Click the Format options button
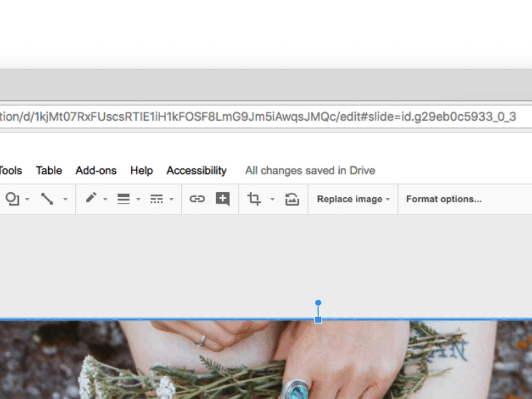The image size is (532, 399). [x=444, y=199]
